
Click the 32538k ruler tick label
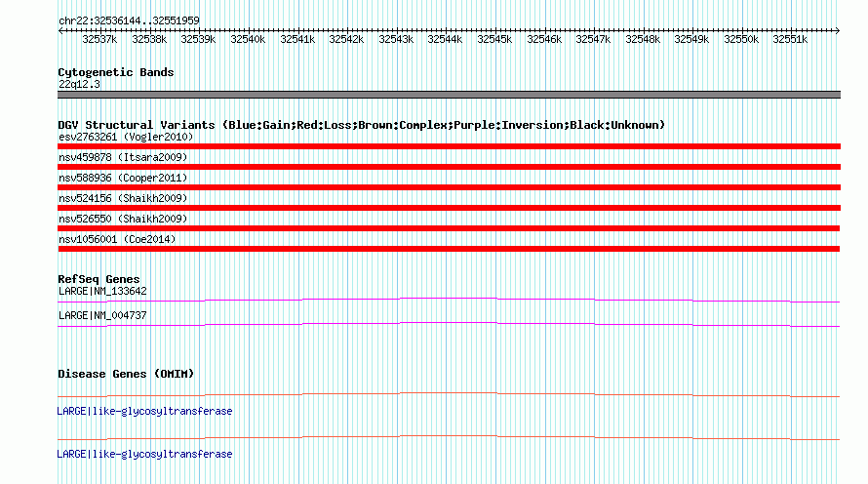coord(149,39)
